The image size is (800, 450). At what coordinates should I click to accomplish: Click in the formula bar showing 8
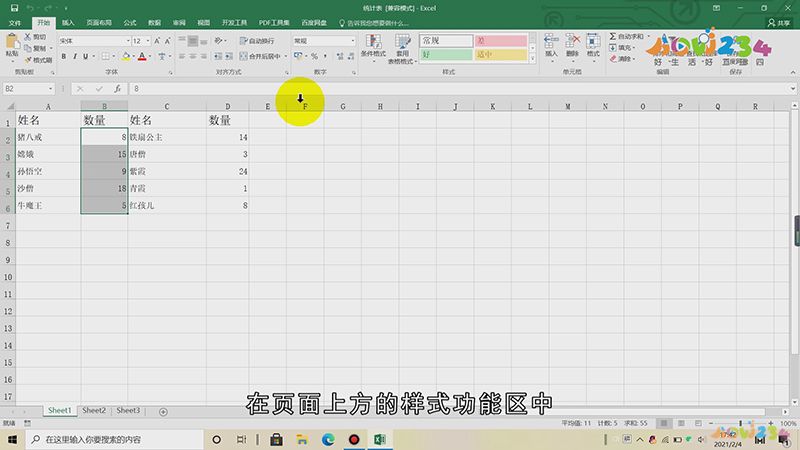tap(459, 89)
